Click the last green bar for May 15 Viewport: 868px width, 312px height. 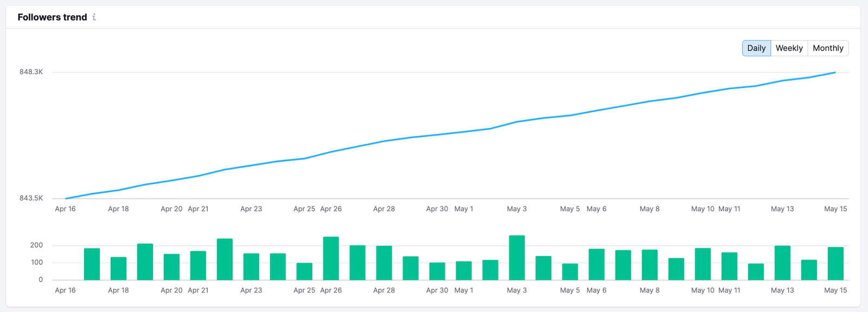click(835, 264)
